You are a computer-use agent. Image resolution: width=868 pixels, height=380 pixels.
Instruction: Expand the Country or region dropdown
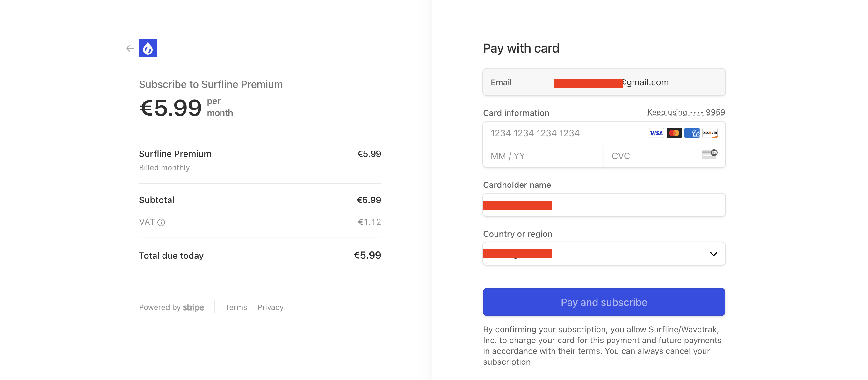pos(604,254)
